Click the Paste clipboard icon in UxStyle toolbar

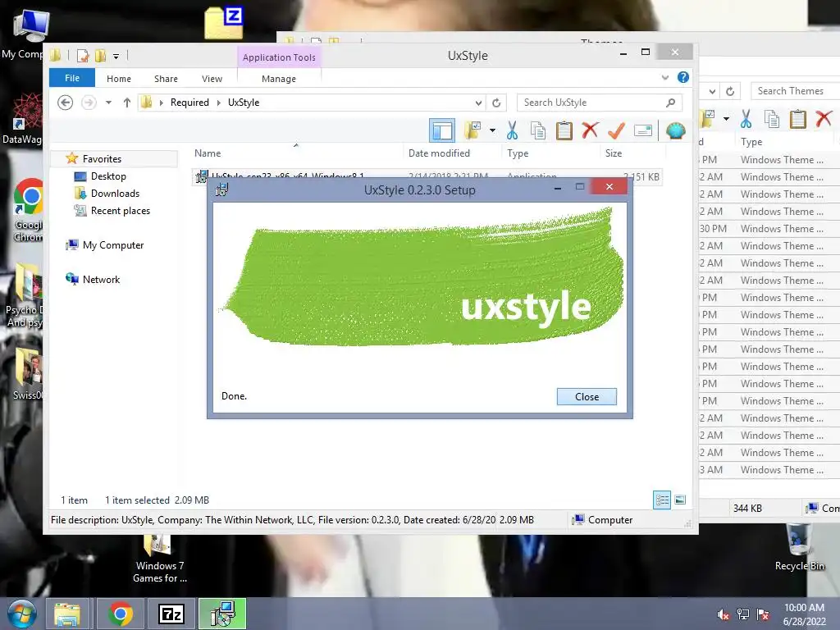coord(564,130)
